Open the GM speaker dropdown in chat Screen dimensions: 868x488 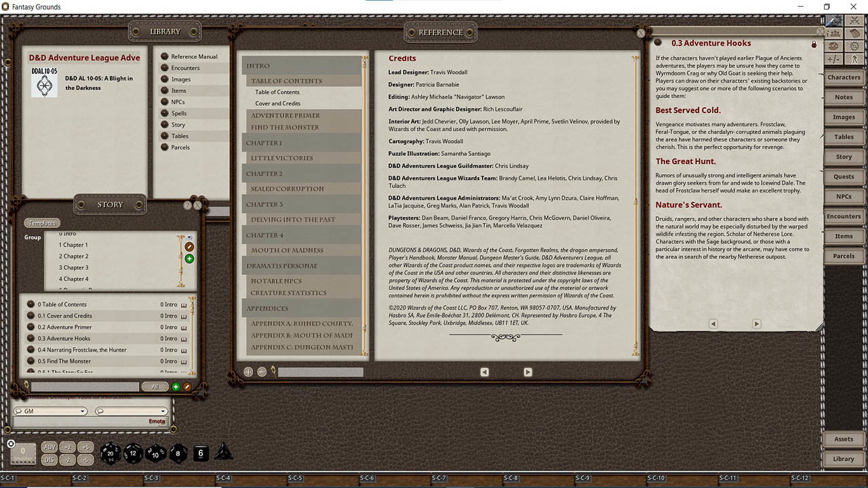50,411
